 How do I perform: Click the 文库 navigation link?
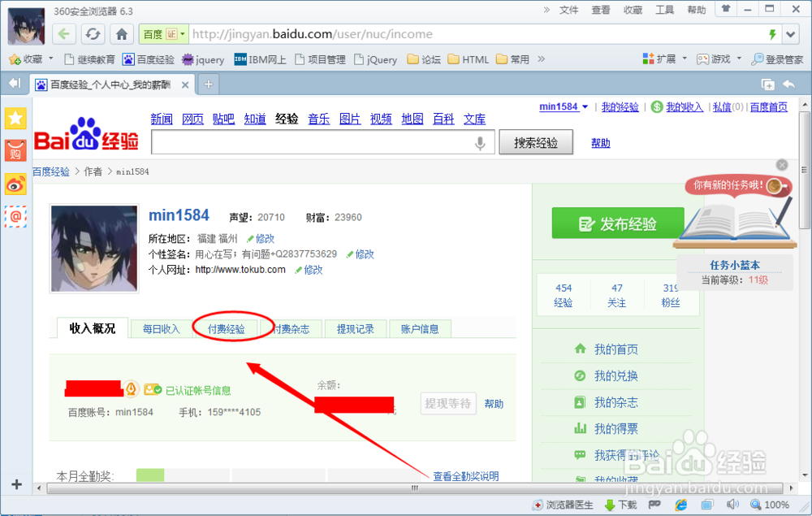474,119
